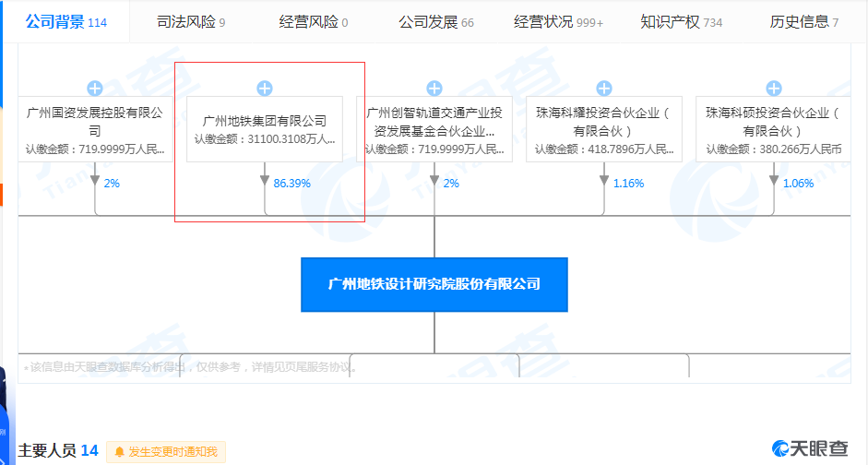
Task: Click the 2% stake under 广州国资发展控股
Action: (x=112, y=184)
